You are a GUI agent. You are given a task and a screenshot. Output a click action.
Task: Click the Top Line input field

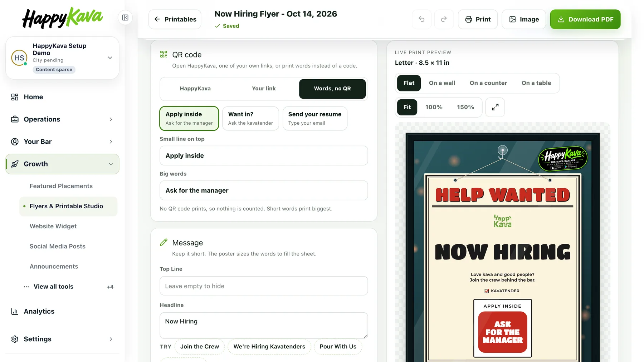(264, 286)
